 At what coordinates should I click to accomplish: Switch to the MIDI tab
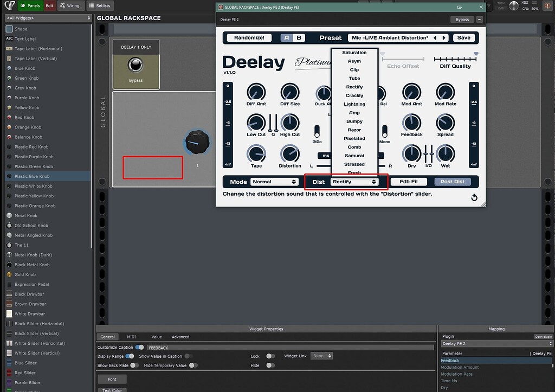tap(131, 336)
